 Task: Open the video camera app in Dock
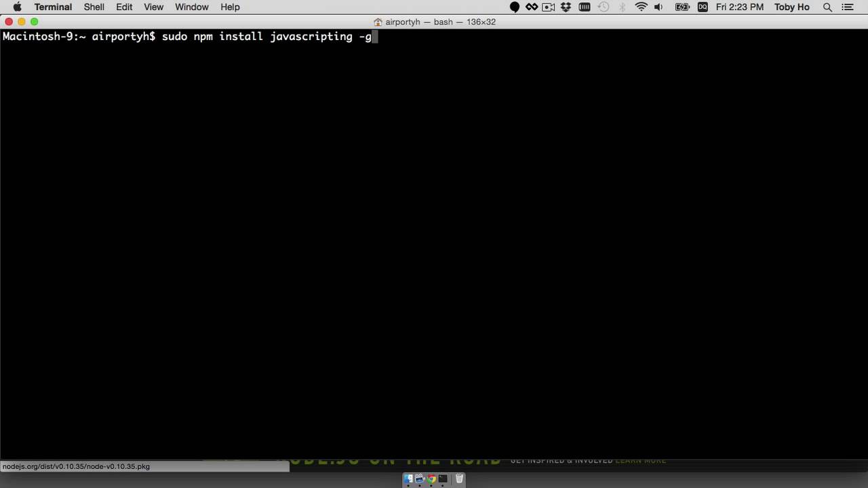(420, 479)
